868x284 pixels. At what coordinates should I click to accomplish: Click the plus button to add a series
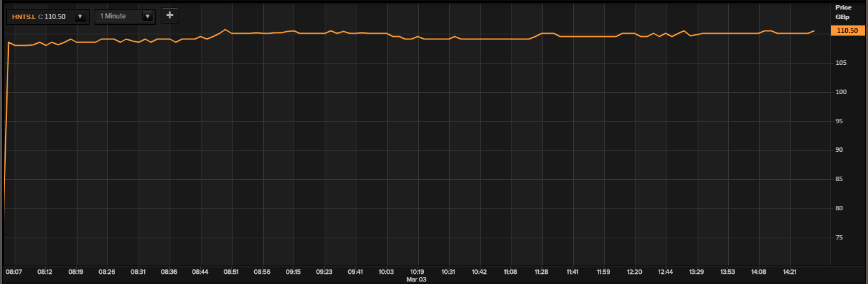(170, 16)
